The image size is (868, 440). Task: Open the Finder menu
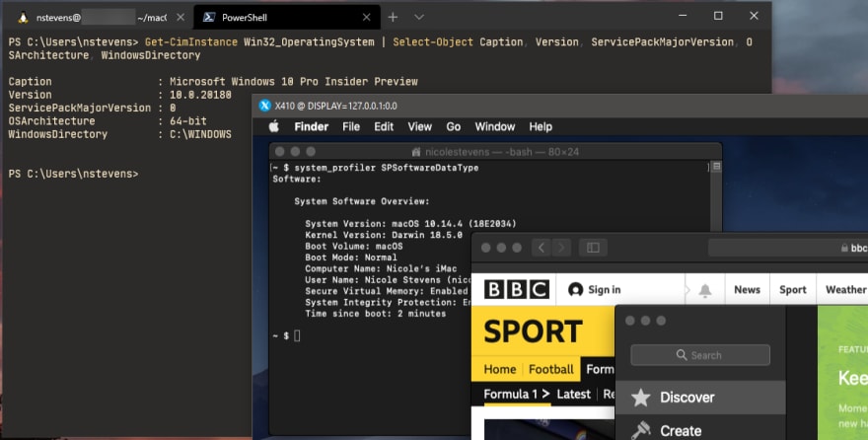click(x=311, y=126)
